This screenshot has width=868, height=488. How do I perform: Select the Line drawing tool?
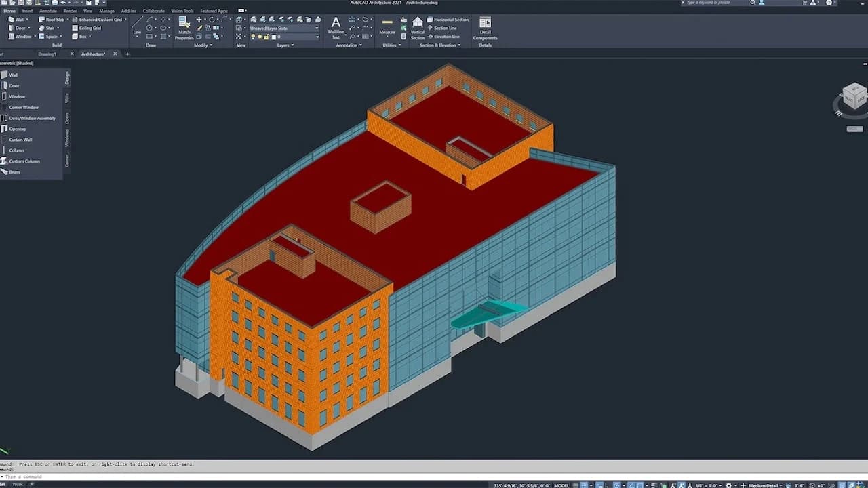click(x=137, y=24)
